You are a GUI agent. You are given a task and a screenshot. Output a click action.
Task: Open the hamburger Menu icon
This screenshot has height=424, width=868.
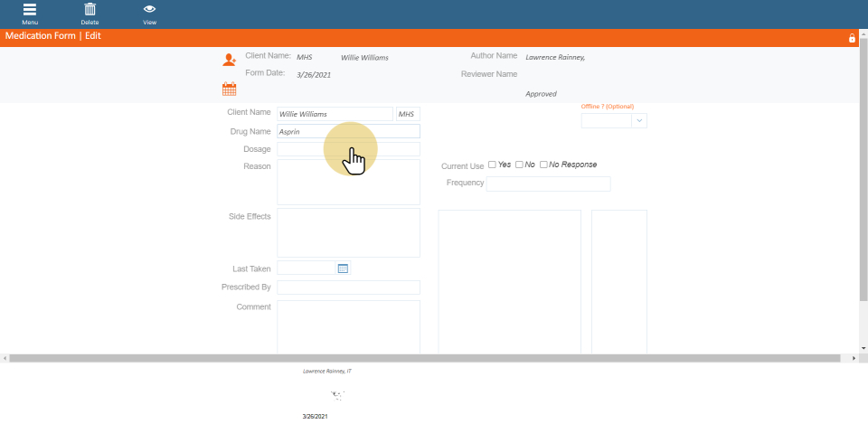coord(30,10)
